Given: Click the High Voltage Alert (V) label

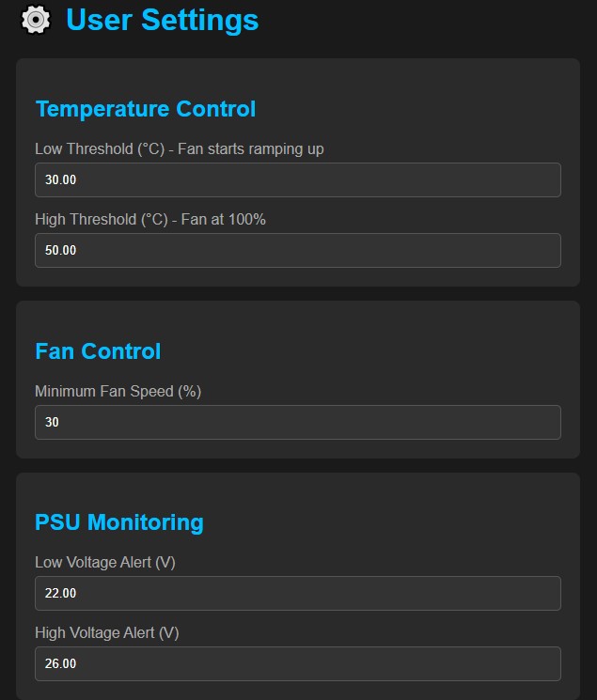Looking at the screenshot, I should tap(107, 632).
